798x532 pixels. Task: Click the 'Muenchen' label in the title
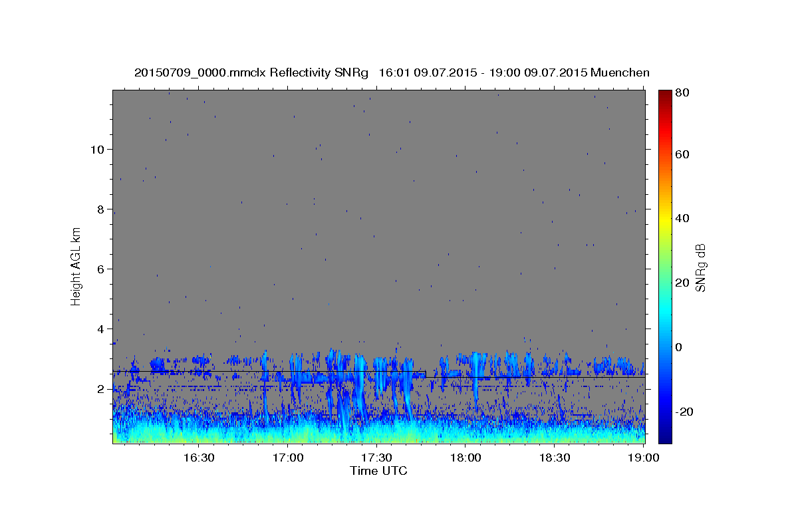[620, 72]
